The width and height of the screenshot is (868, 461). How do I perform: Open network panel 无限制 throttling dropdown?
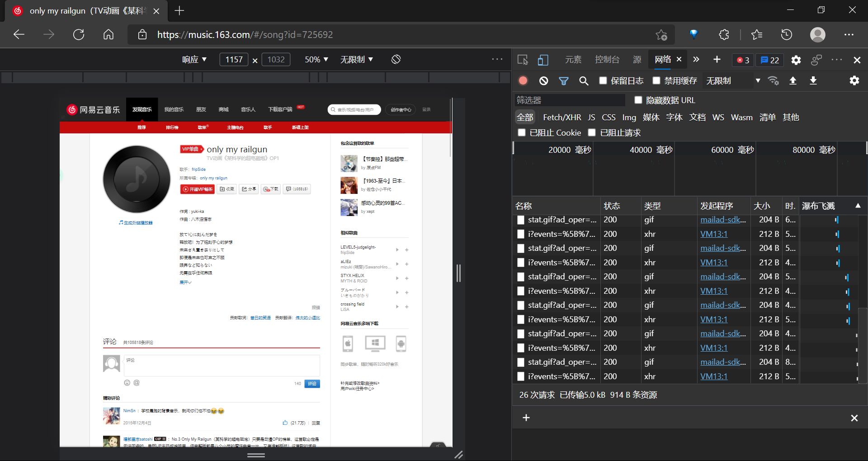733,80
